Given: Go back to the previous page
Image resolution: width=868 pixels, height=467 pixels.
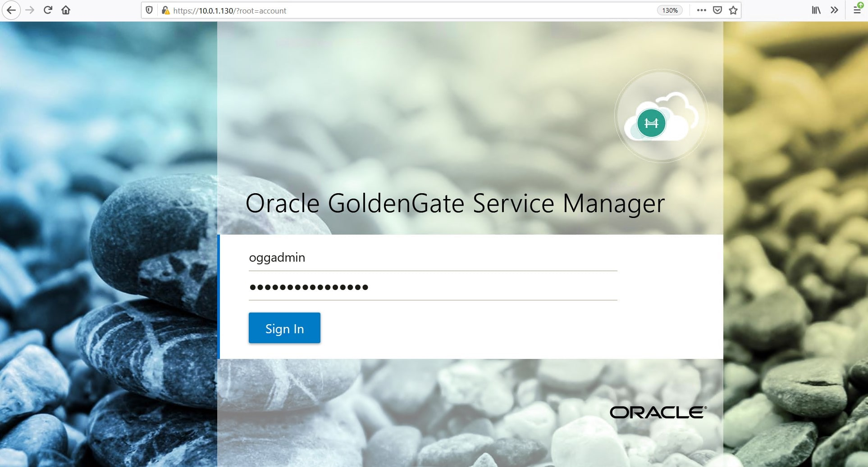Looking at the screenshot, I should click(x=11, y=10).
